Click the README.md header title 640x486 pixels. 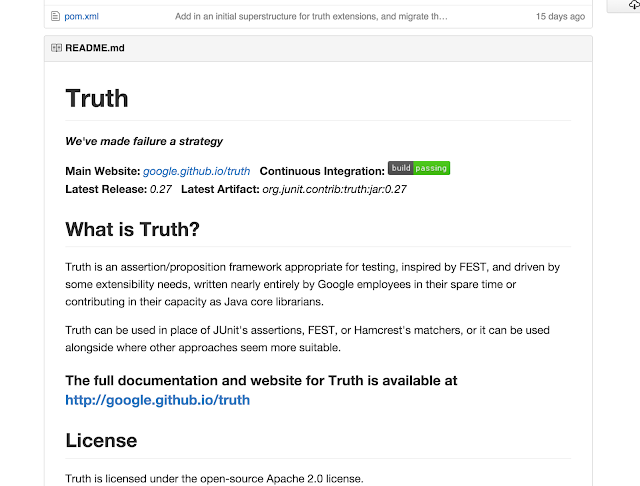pos(95,48)
